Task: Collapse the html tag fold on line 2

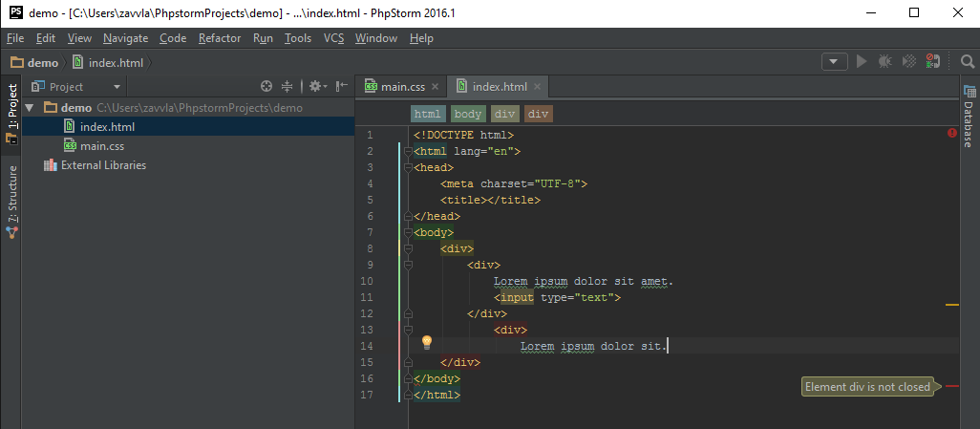Action: [x=408, y=151]
